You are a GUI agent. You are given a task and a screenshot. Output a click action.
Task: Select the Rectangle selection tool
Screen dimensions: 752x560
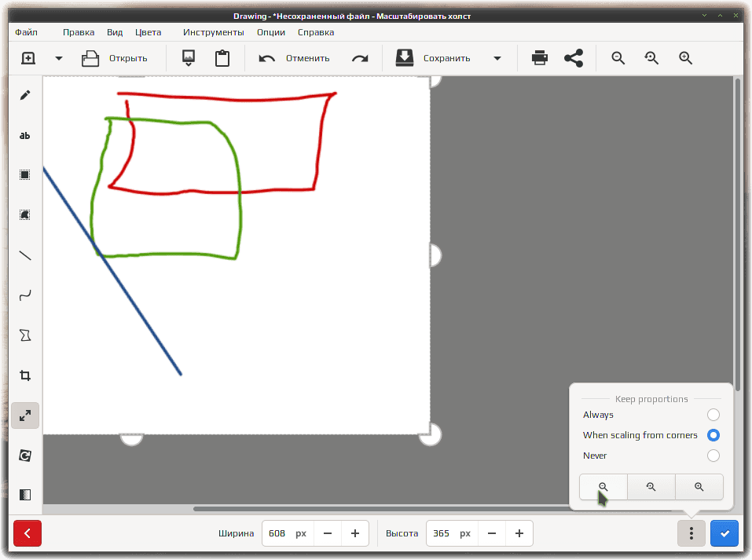tap(25, 175)
